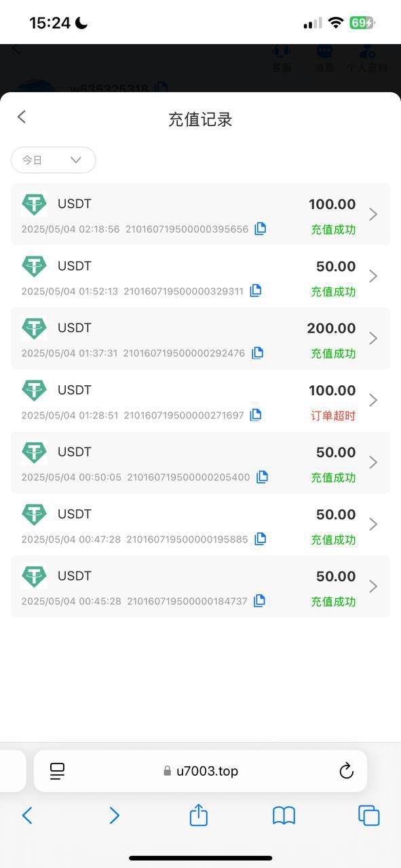
Task: Open the 今日 date filter dropdown
Action: pyautogui.click(x=53, y=160)
